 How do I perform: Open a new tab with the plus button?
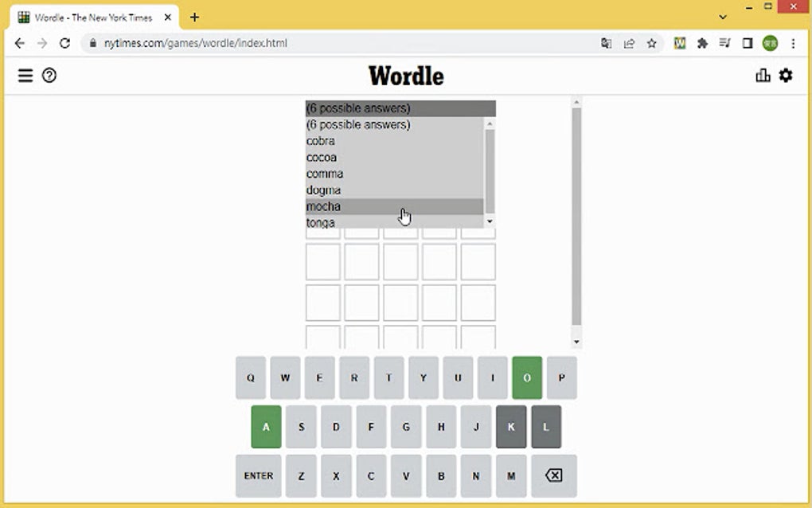pyautogui.click(x=193, y=16)
